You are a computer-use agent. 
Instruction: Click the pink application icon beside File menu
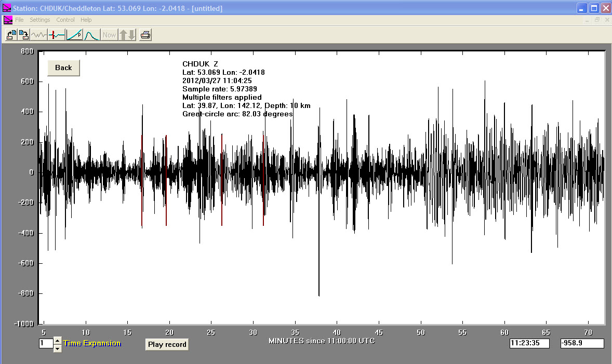click(x=8, y=20)
